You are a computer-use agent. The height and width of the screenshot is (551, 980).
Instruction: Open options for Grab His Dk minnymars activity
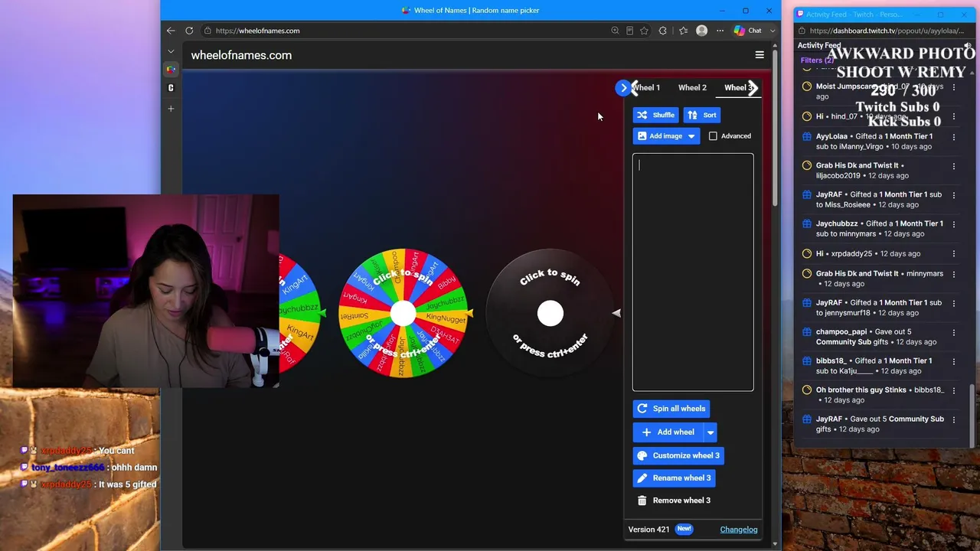pos(954,274)
